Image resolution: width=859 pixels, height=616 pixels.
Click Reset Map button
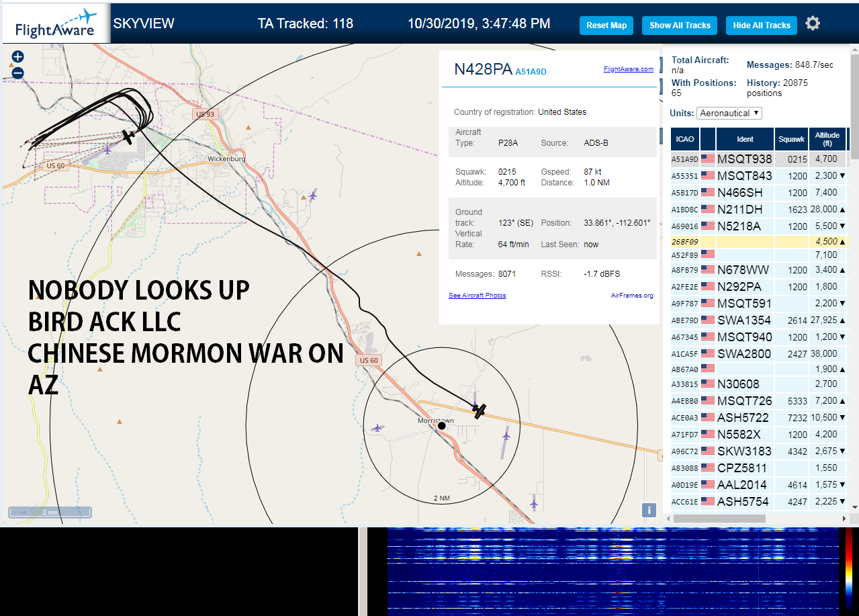click(x=606, y=26)
